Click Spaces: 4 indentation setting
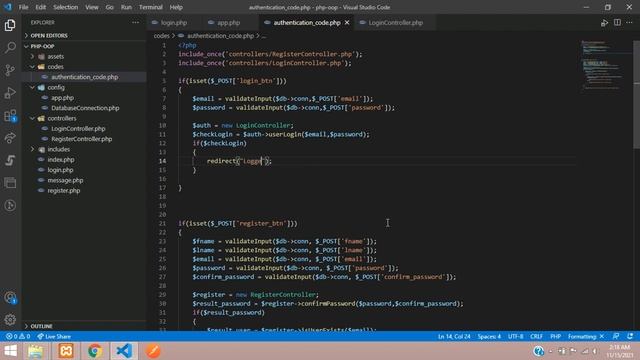The image size is (640, 360). pyautogui.click(x=489, y=336)
